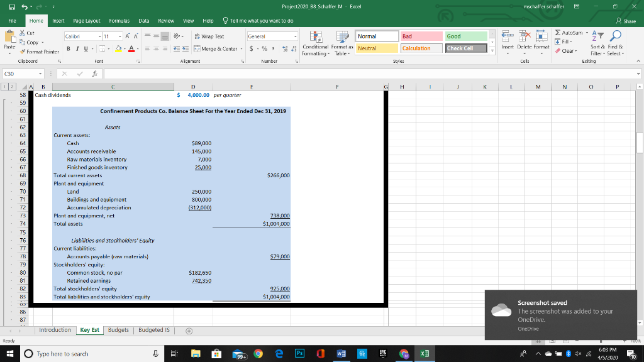
Task: Apply Comma Style
Action: (x=273, y=49)
